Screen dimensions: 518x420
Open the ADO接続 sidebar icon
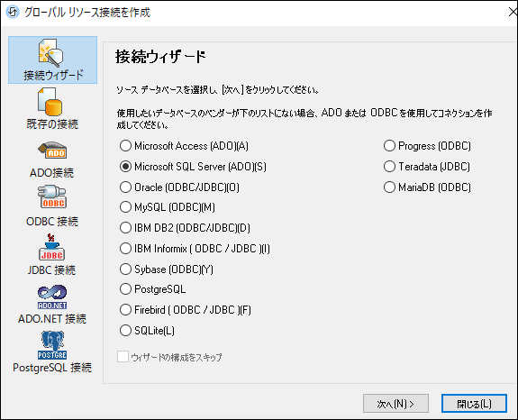coord(52,151)
